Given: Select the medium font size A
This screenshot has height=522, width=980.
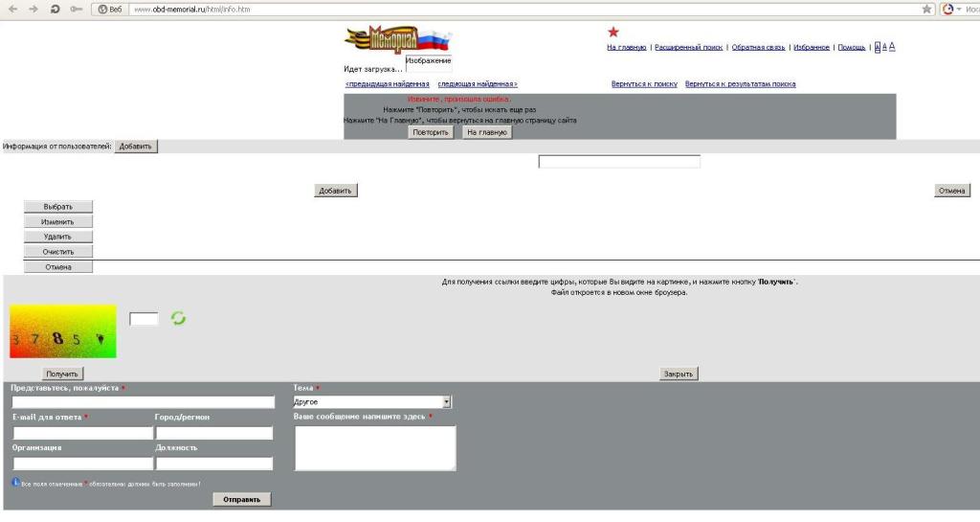Looking at the screenshot, I should pos(884,47).
